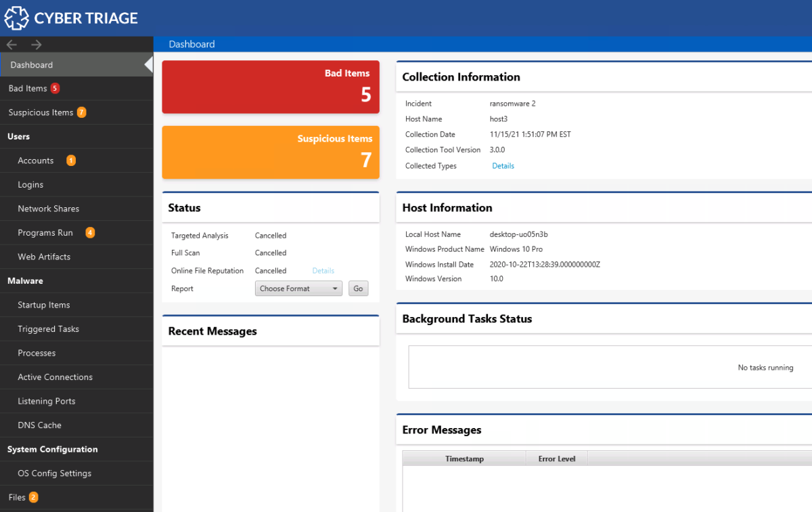812x512 pixels.
Task: Open the Choose Format dropdown
Action: [298, 288]
